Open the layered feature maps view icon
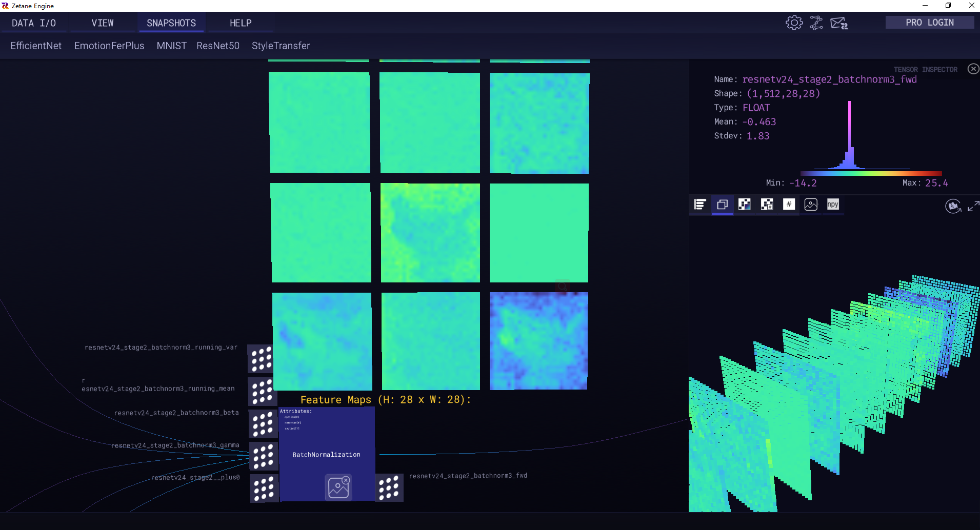The width and height of the screenshot is (980, 530). tap(723, 205)
